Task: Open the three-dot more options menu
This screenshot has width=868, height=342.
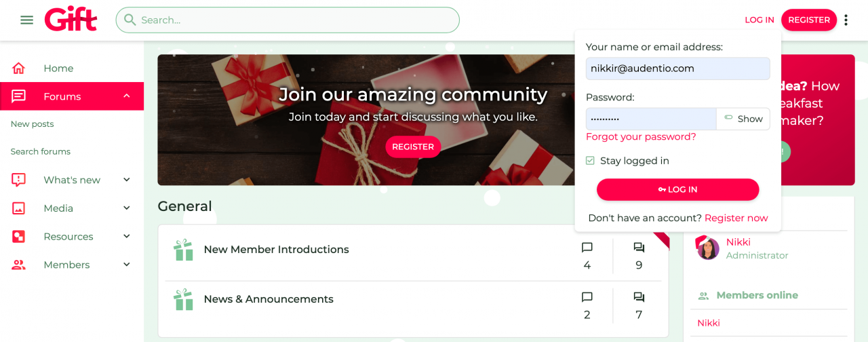Action: 846,20
